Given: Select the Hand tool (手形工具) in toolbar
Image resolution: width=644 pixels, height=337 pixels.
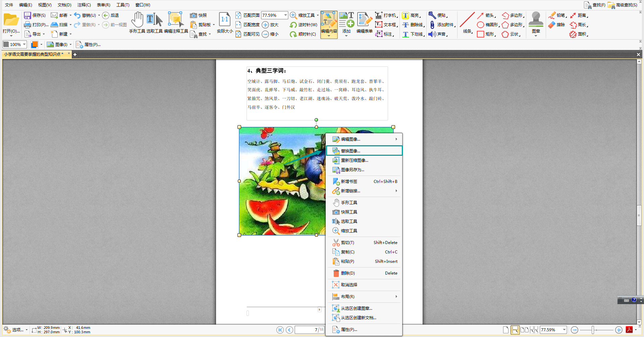Looking at the screenshot, I should coord(137,23).
